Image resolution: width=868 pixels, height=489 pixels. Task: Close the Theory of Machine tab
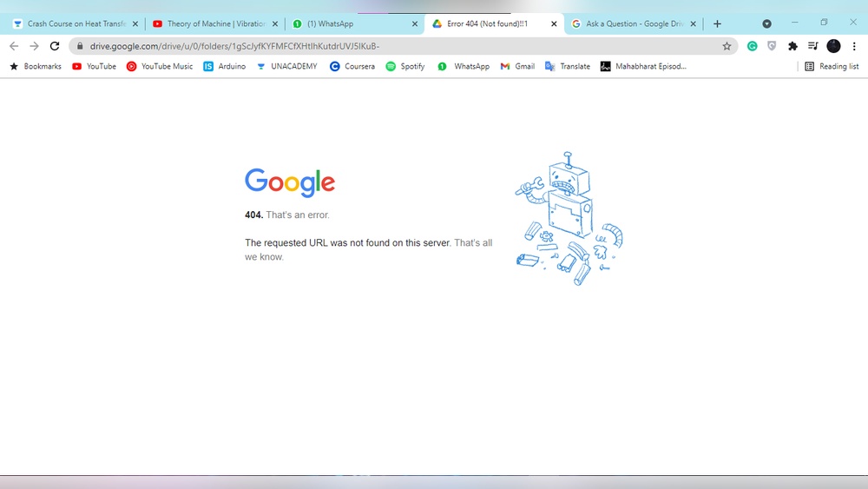point(275,23)
